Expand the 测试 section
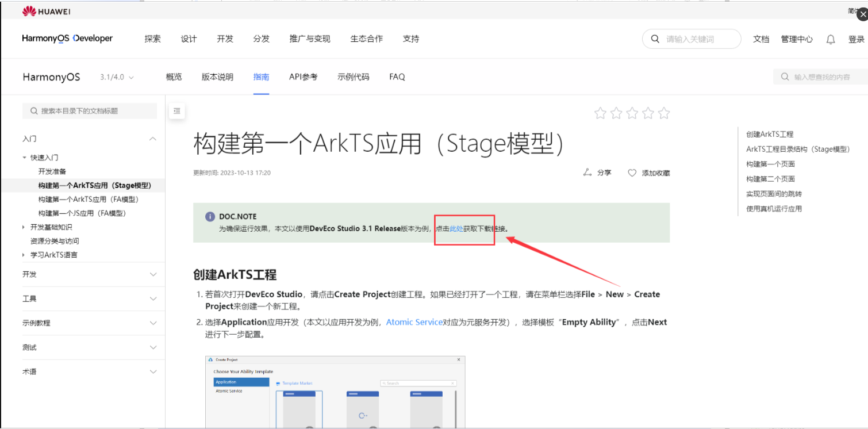Screen dimensions: 868x429 coord(153,347)
